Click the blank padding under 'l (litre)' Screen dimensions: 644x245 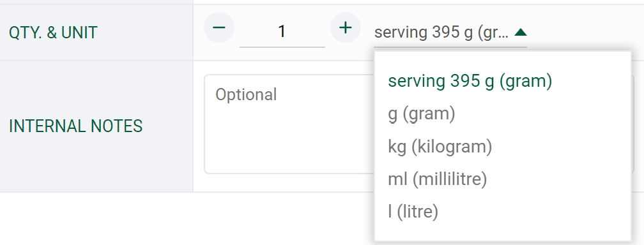point(503,234)
